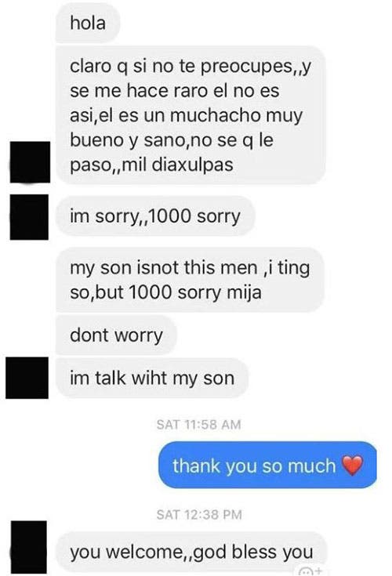Select the "you welcome,,god bless you" message
This screenshot has width=392, height=576.
191,552
